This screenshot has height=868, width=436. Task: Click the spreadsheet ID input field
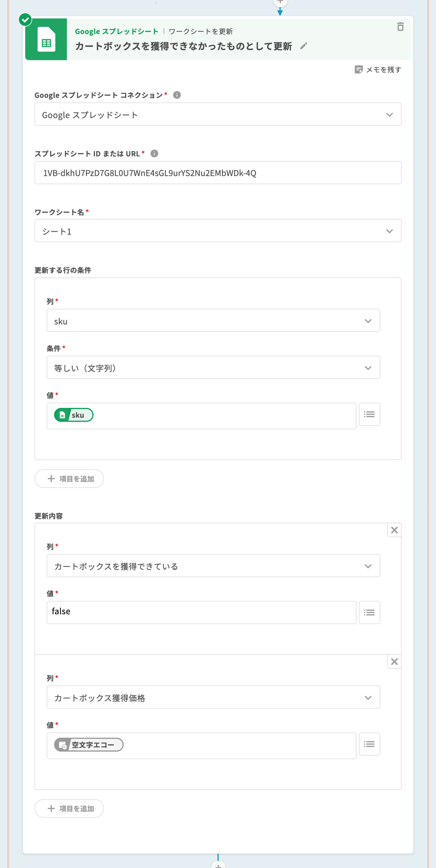coord(218,173)
